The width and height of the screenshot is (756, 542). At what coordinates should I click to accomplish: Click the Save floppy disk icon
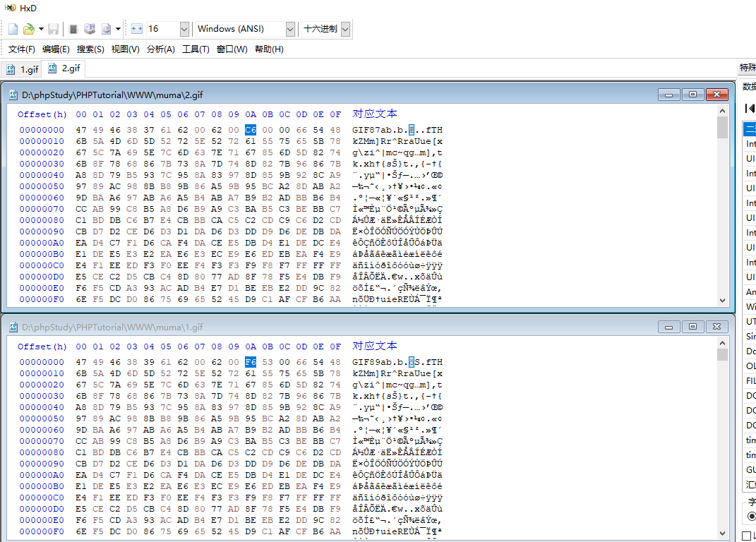pyautogui.click(x=54, y=29)
